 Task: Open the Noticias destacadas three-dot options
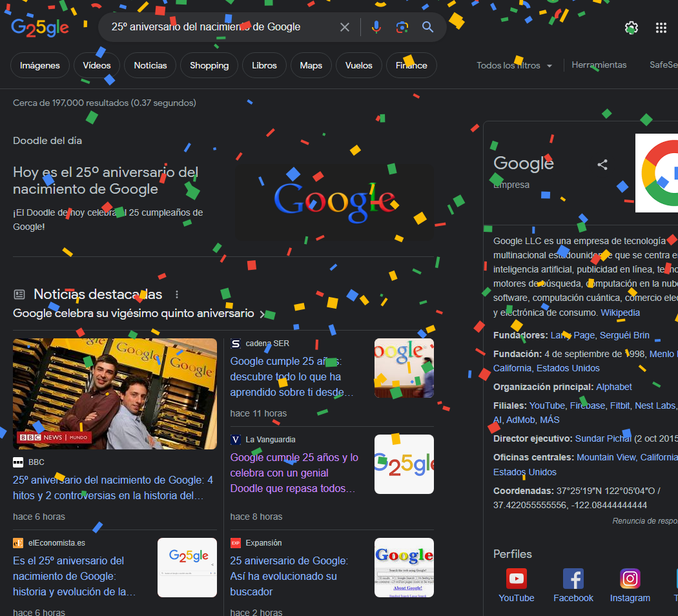[177, 294]
